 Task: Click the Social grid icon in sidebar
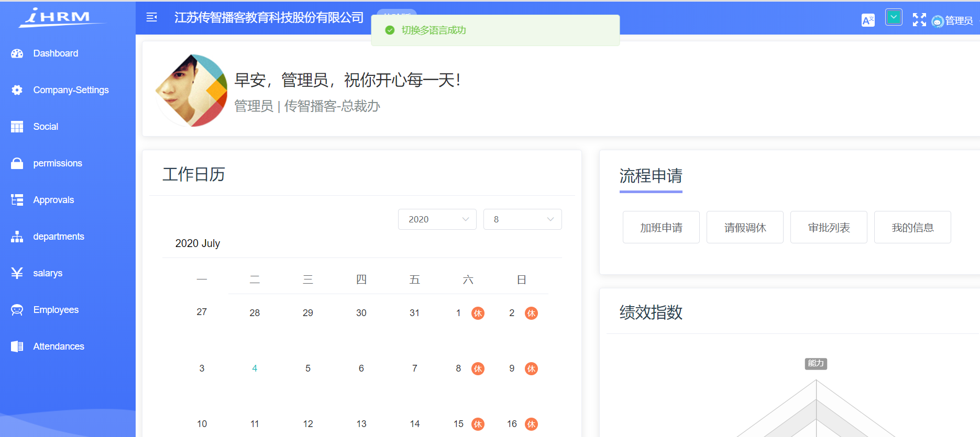(x=17, y=127)
